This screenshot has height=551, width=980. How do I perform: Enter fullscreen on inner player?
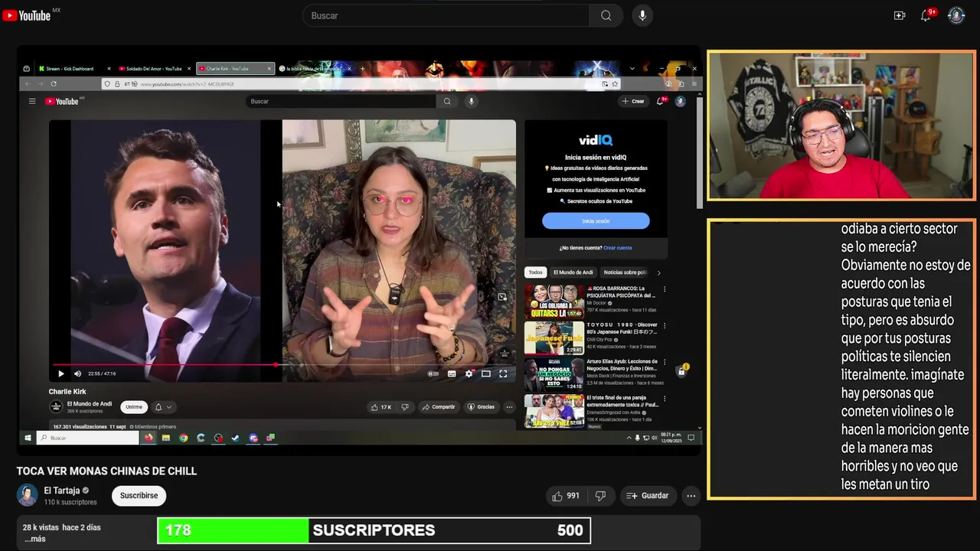pos(503,373)
